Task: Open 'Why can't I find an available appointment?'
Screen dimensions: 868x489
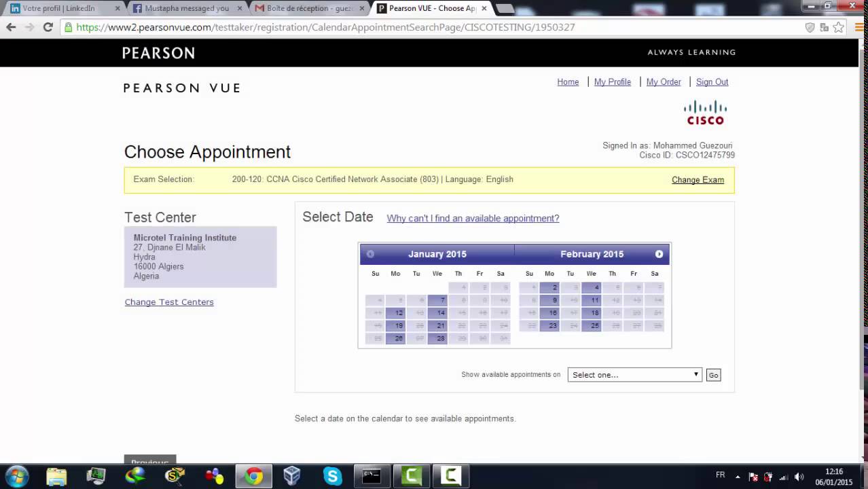Action: [x=473, y=218]
